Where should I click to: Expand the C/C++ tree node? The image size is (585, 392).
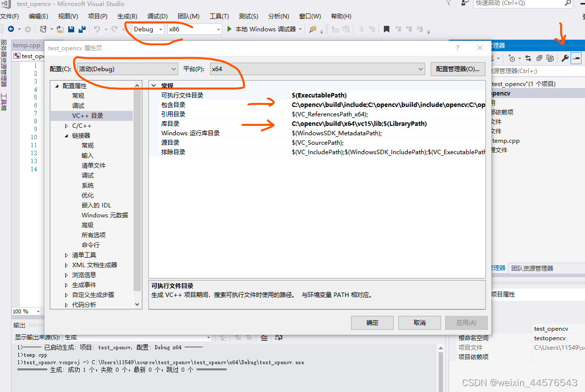coord(66,126)
